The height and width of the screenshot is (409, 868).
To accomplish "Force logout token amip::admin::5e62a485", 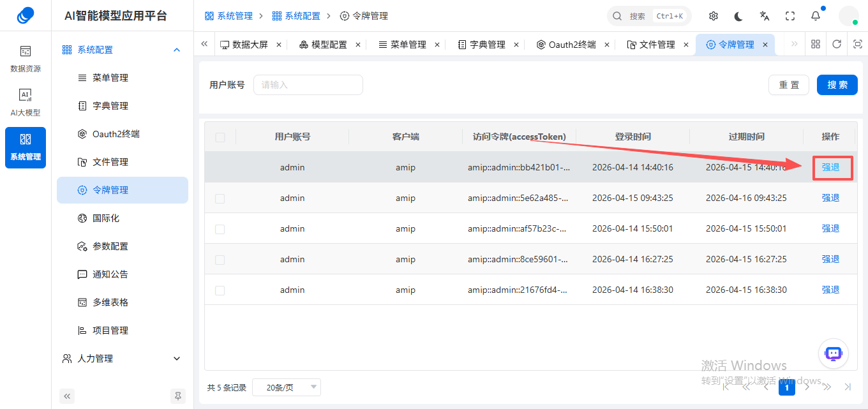I will pos(830,198).
